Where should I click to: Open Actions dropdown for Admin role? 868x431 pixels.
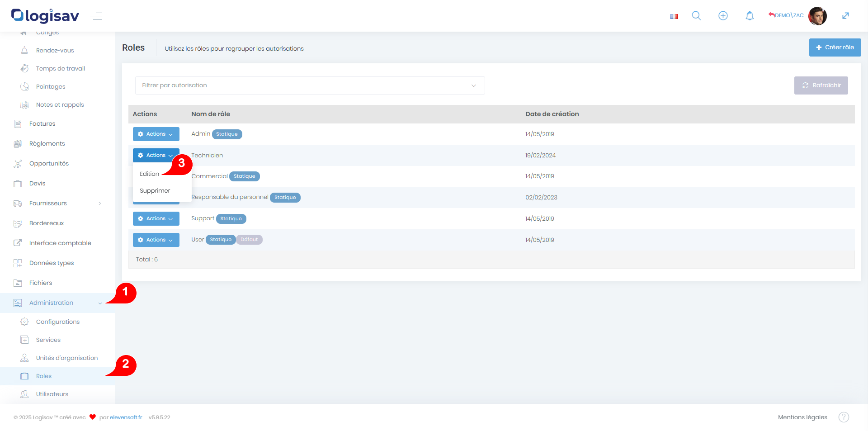click(156, 134)
